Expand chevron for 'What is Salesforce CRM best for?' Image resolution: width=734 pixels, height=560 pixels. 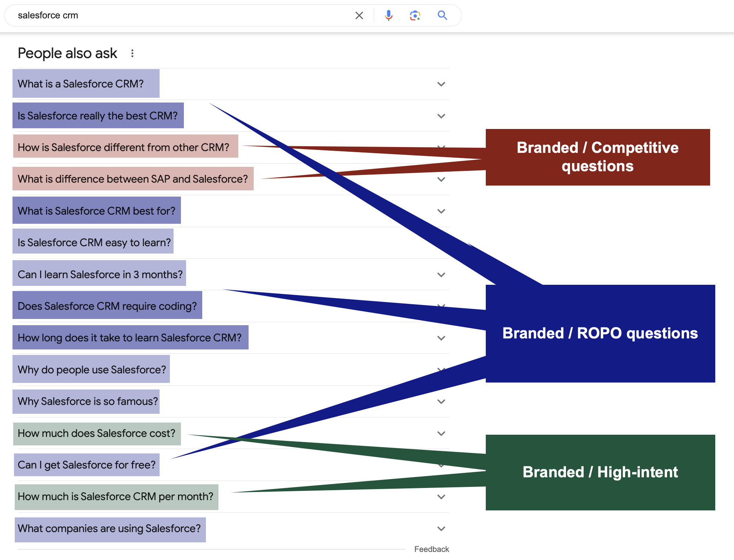441,211
